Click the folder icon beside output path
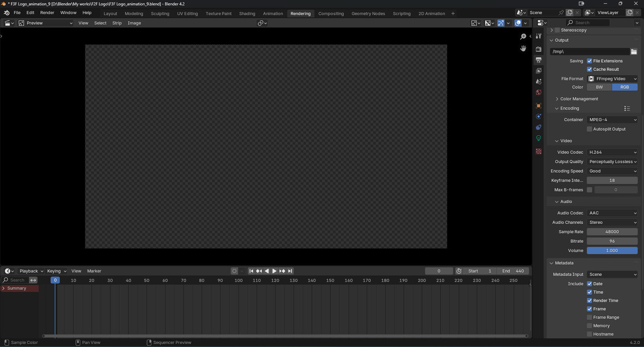Screen dimensions: 644x347 (x=634, y=51)
